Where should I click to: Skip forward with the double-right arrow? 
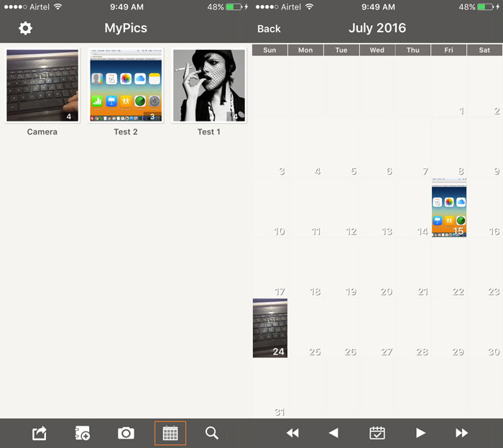[x=462, y=433]
